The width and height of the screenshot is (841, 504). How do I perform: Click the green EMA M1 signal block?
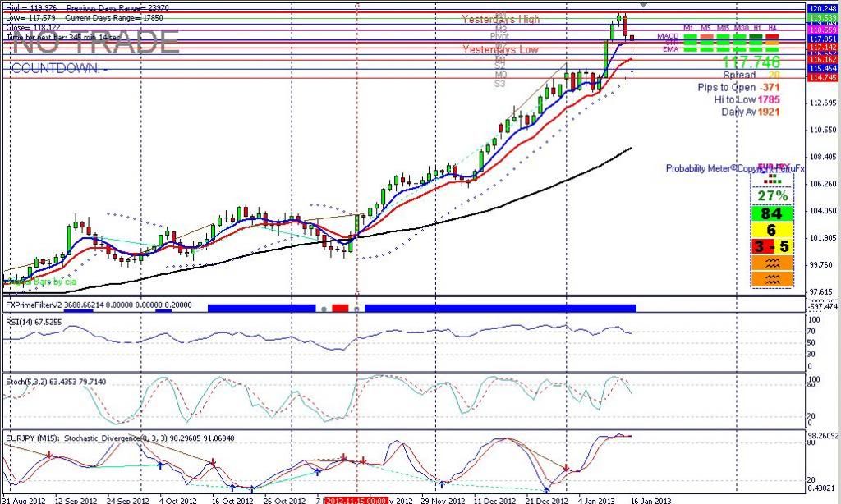click(x=688, y=49)
